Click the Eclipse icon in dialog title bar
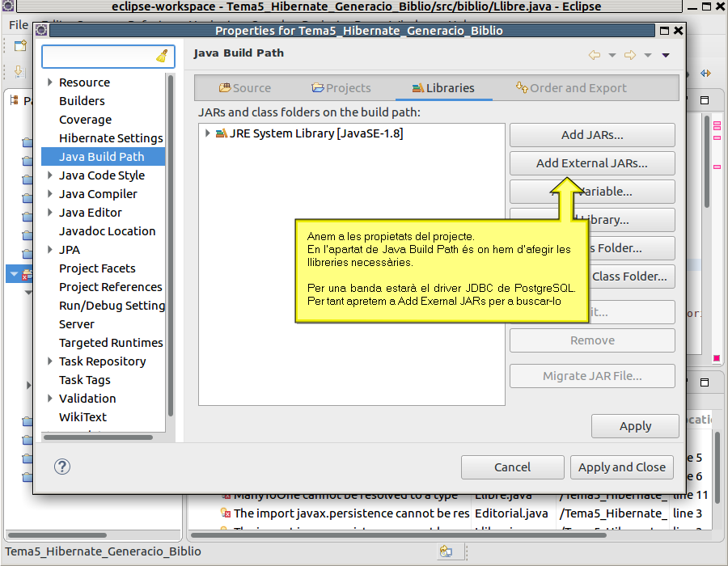 pos(41,30)
